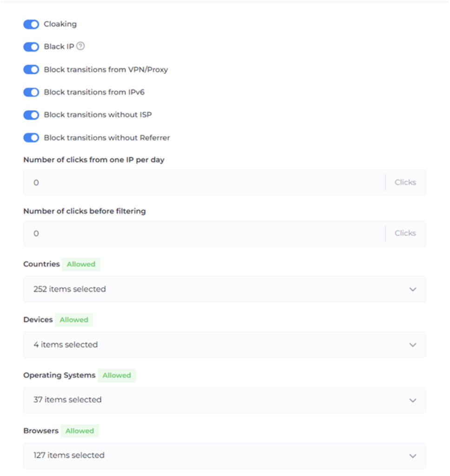Disable Block transitions without Referrer

pyautogui.click(x=31, y=138)
